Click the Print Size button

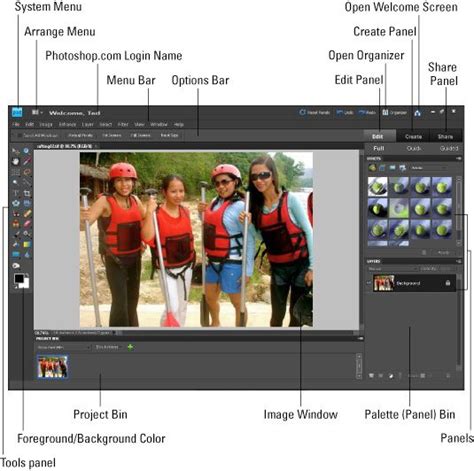[169, 136]
